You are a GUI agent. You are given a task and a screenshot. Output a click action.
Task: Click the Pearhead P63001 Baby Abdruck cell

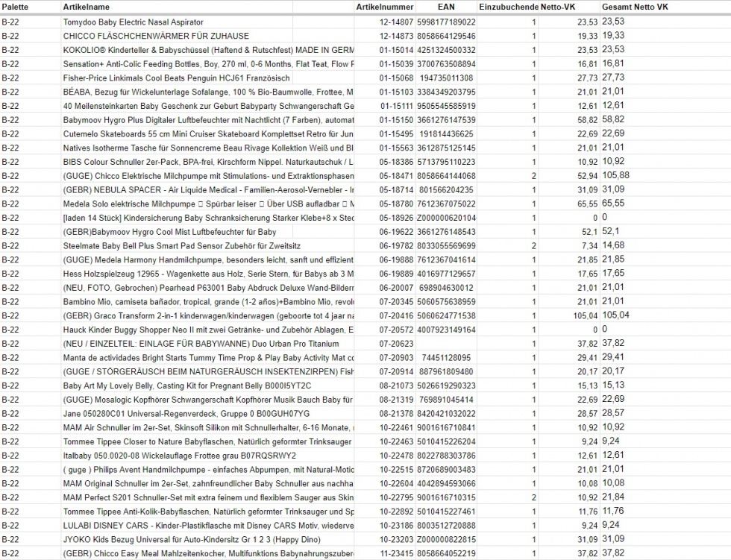(208, 287)
